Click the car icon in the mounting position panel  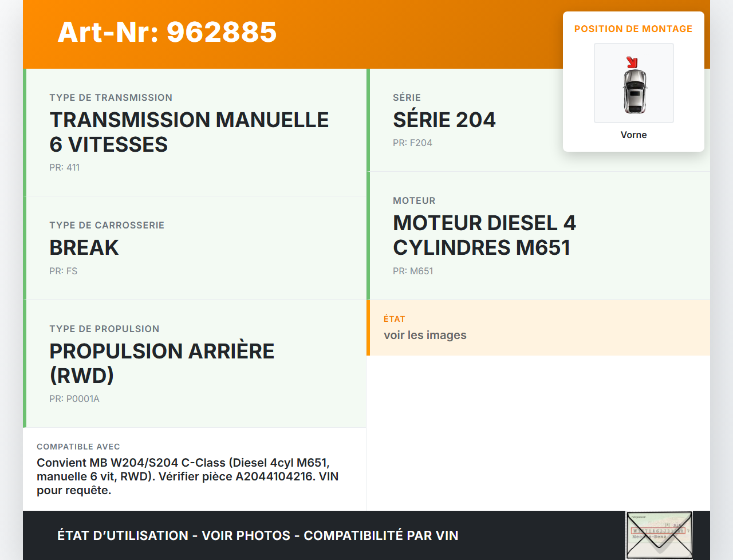pos(634,90)
